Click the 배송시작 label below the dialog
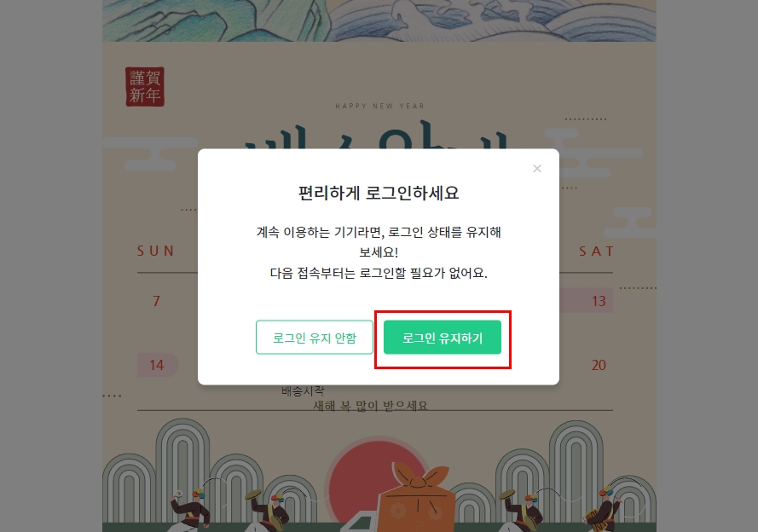This screenshot has width=758, height=532. (303, 390)
